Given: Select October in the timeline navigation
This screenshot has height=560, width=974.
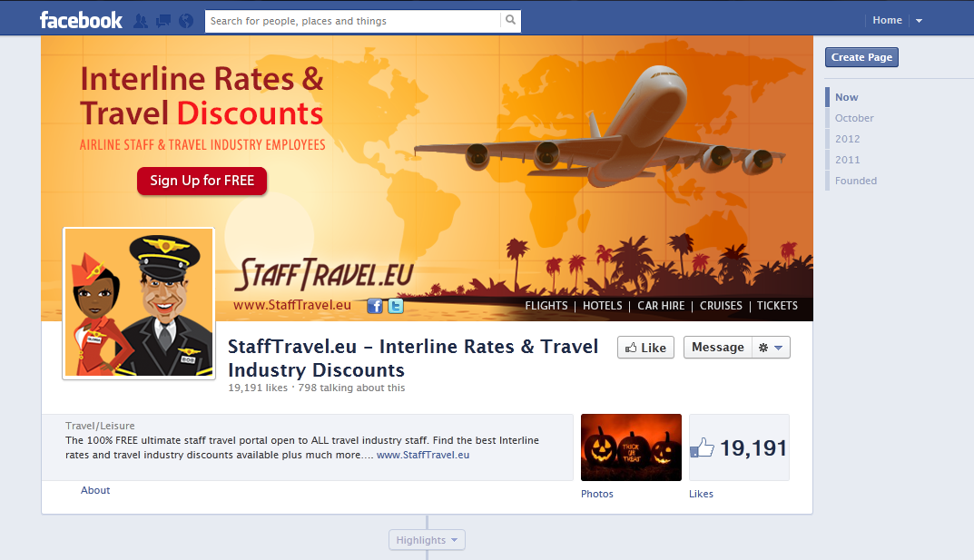Looking at the screenshot, I should click(x=854, y=118).
